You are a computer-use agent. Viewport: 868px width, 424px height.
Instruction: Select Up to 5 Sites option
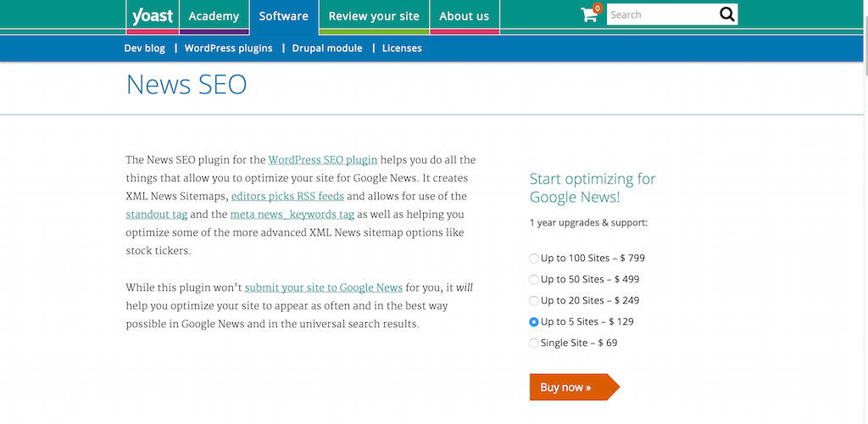[x=533, y=321]
